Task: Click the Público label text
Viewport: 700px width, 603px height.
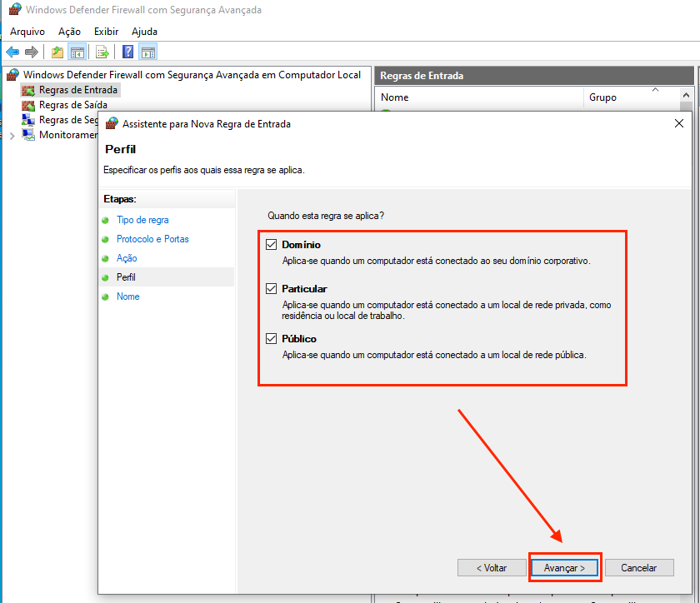Action: pos(298,339)
